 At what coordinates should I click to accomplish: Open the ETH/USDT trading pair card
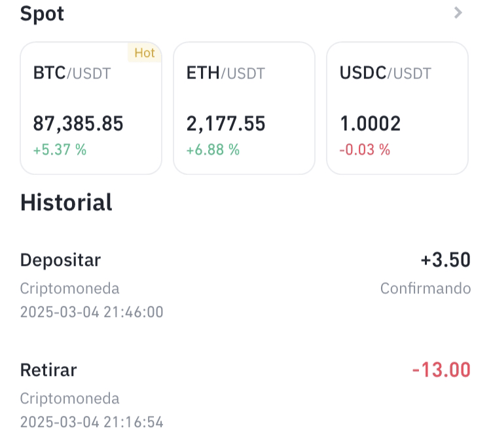(x=244, y=108)
